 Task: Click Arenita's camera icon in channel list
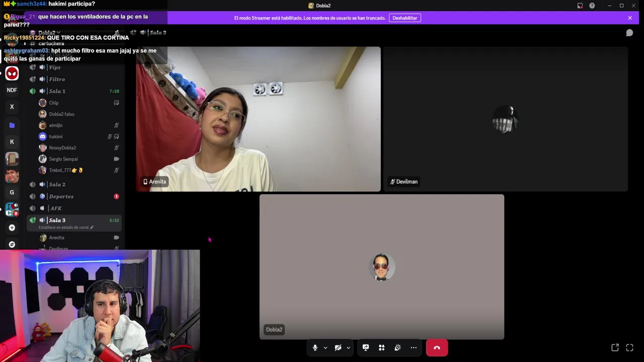coord(116,237)
